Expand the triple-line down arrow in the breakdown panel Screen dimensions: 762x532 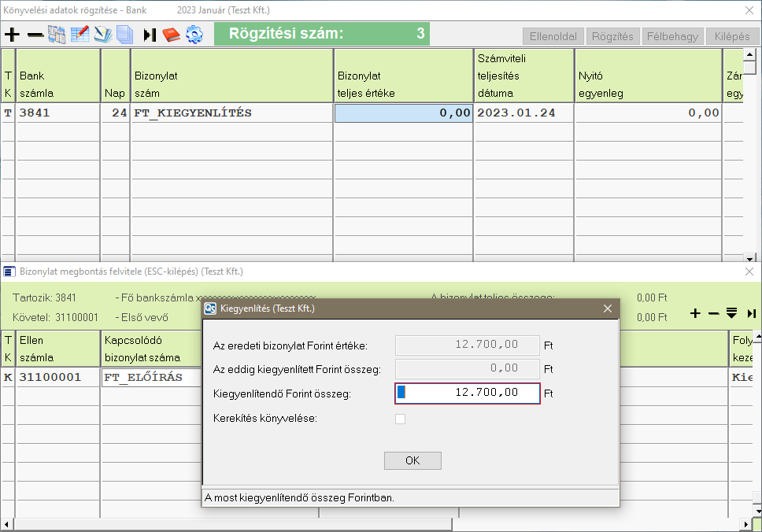pyautogui.click(x=731, y=313)
